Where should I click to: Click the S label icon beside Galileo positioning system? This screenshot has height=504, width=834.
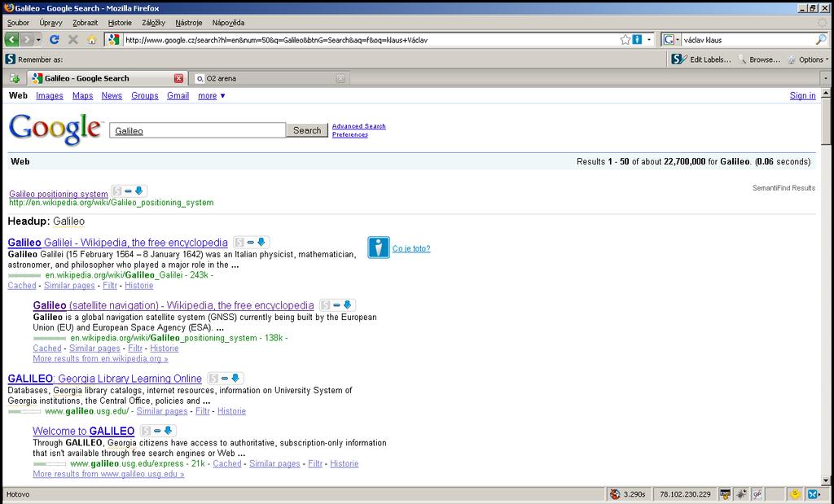(117, 191)
